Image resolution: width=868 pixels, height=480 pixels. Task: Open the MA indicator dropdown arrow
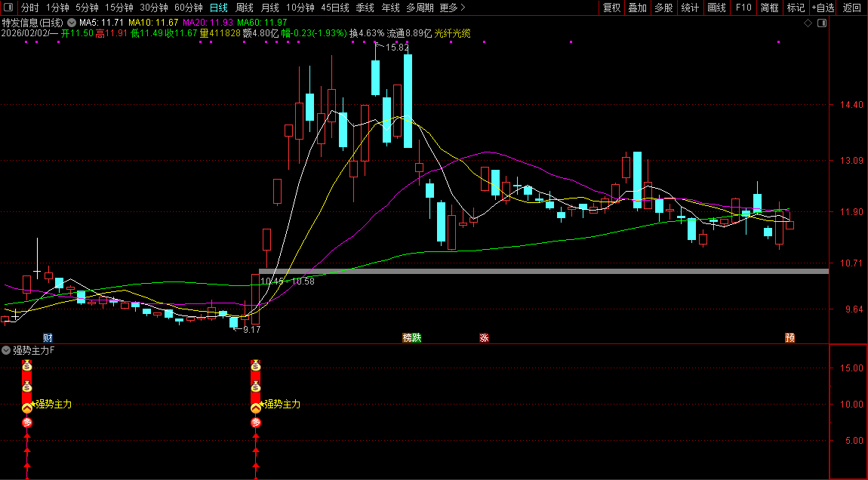(72, 23)
